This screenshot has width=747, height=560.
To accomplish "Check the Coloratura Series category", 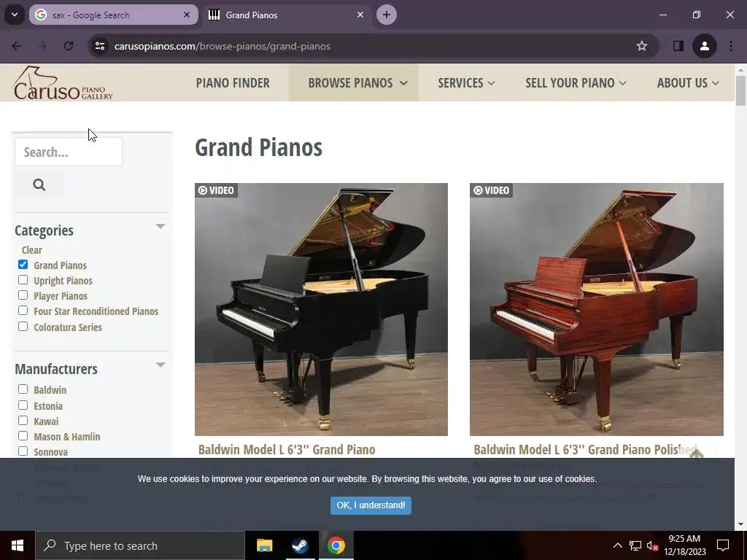I will 23,326.
